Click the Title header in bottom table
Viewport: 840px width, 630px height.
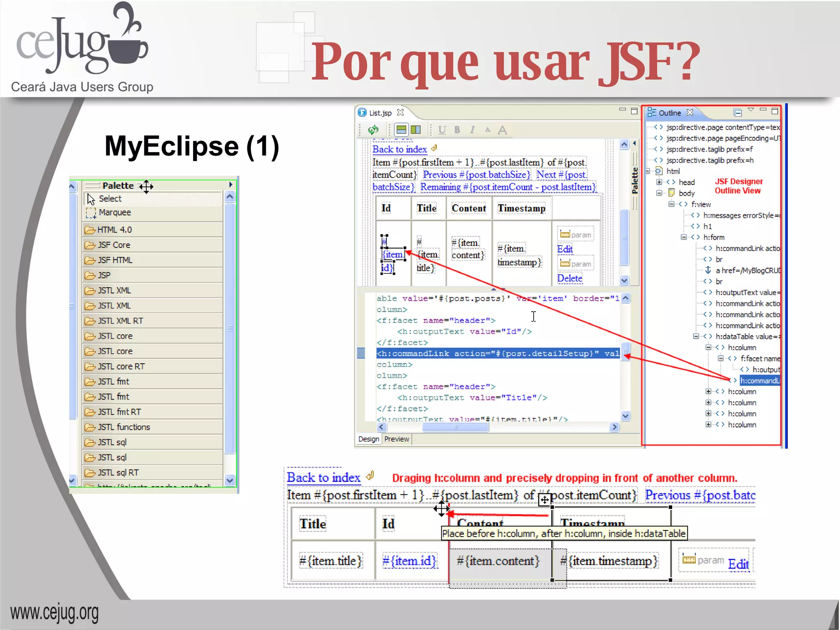(x=313, y=524)
